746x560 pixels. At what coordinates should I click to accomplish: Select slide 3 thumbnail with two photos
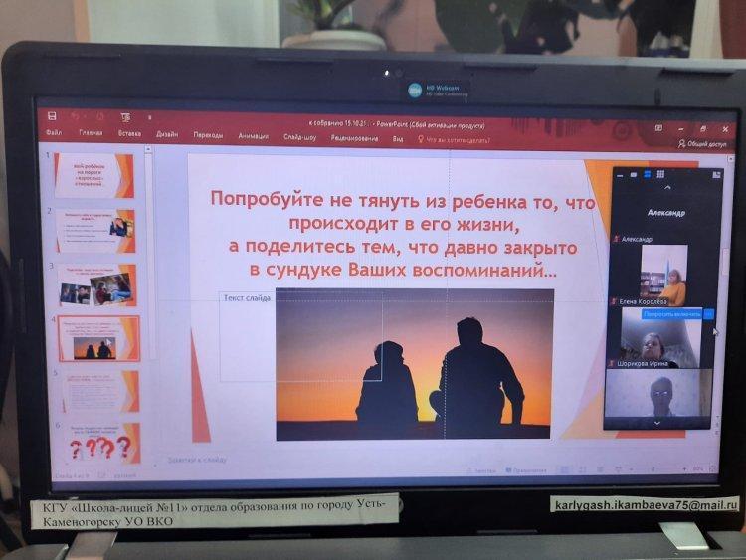point(97,285)
